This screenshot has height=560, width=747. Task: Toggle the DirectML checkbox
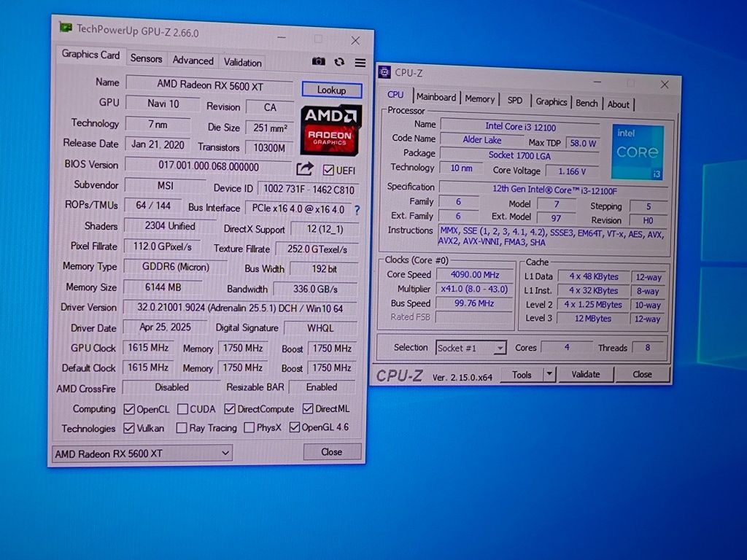point(308,408)
